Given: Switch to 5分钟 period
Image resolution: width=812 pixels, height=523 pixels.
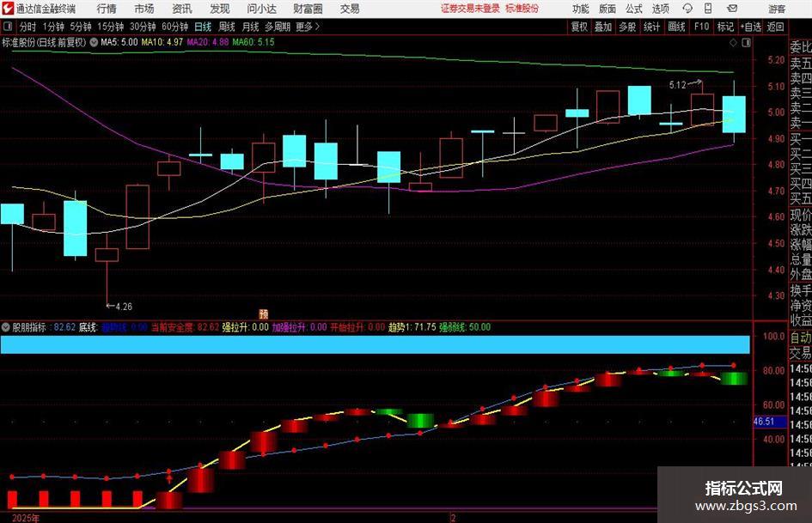Looking at the screenshot, I should 81,27.
